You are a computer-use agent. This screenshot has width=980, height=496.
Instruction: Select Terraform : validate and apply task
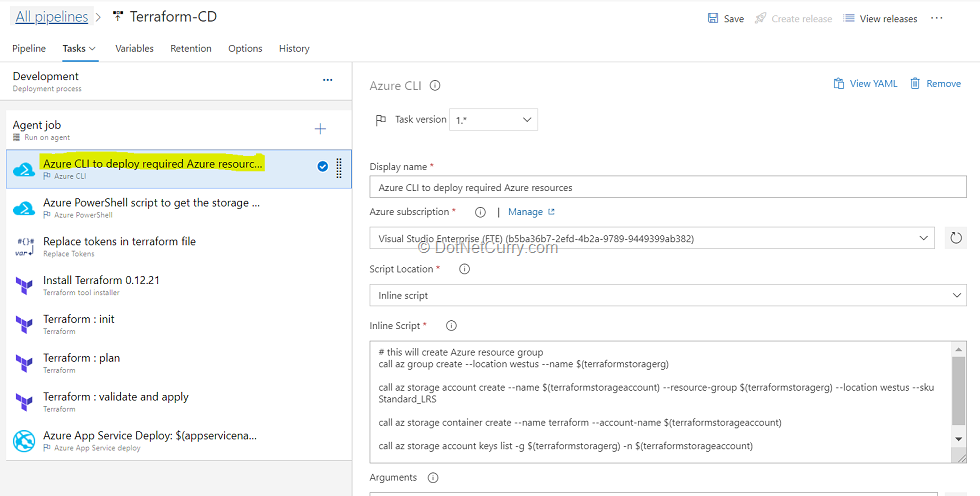click(x=179, y=402)
